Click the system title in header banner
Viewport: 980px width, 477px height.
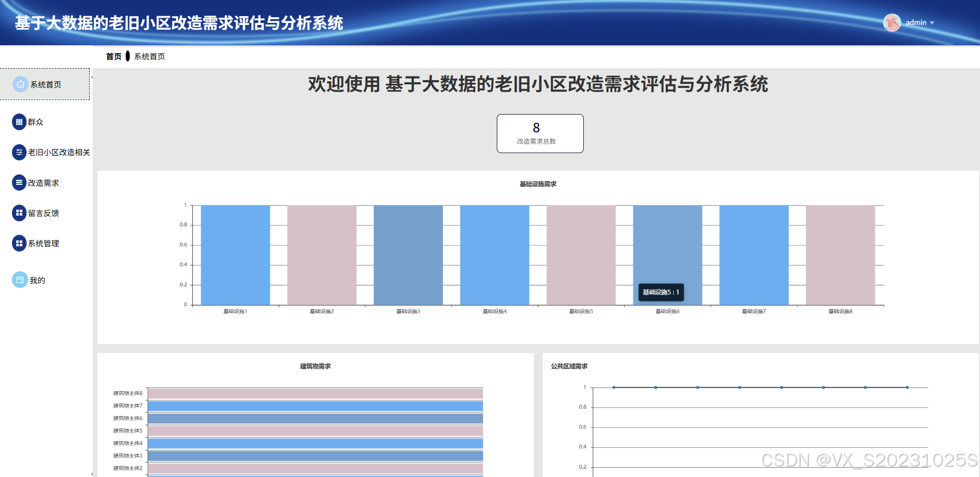[x=179, y=23]
